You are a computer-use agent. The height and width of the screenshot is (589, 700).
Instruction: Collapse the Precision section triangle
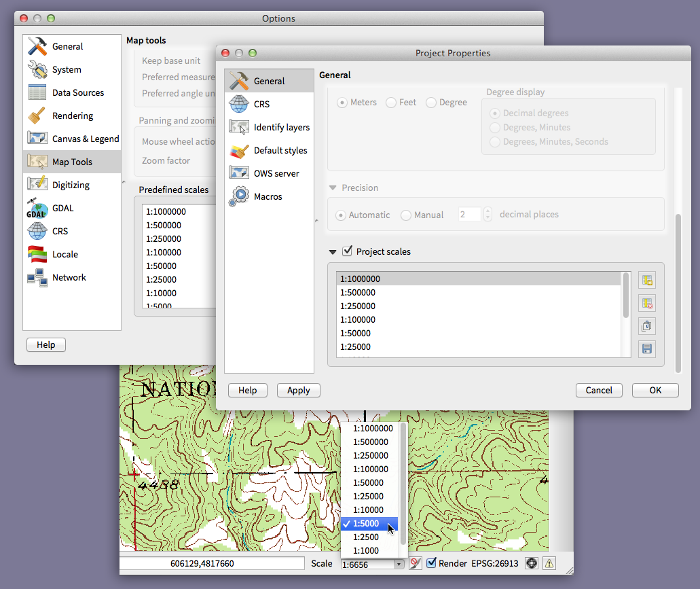333,188
